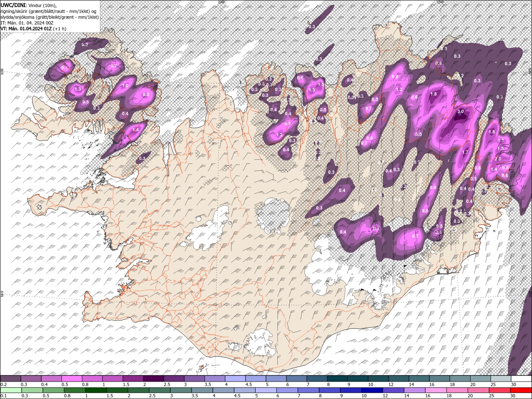Select the 0.9 value in the Westfjords
Screen dimensions: 532x399
click(146, 94)
